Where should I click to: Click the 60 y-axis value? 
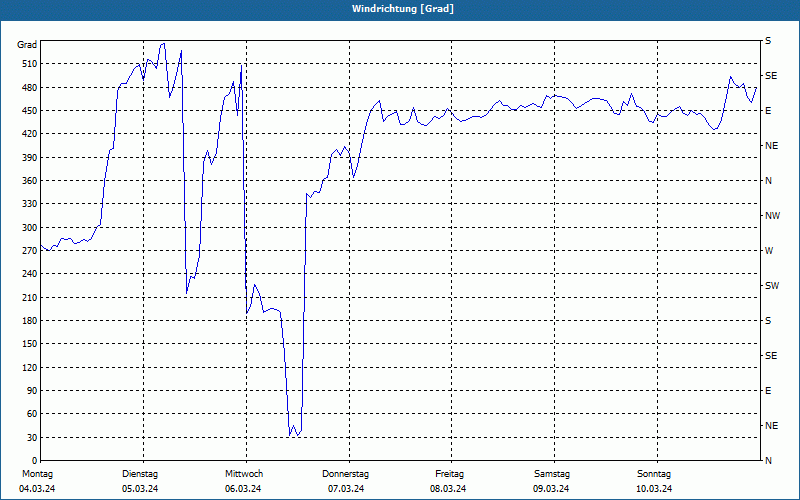32,414
